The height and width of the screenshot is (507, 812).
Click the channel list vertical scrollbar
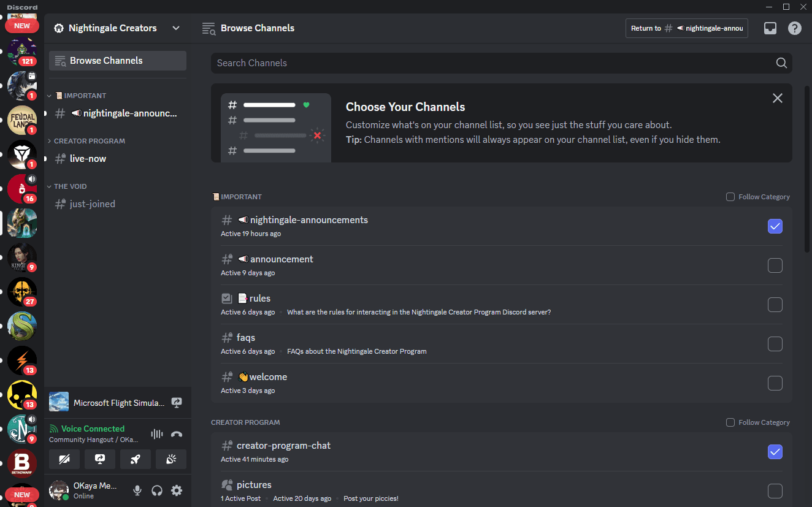806,169
